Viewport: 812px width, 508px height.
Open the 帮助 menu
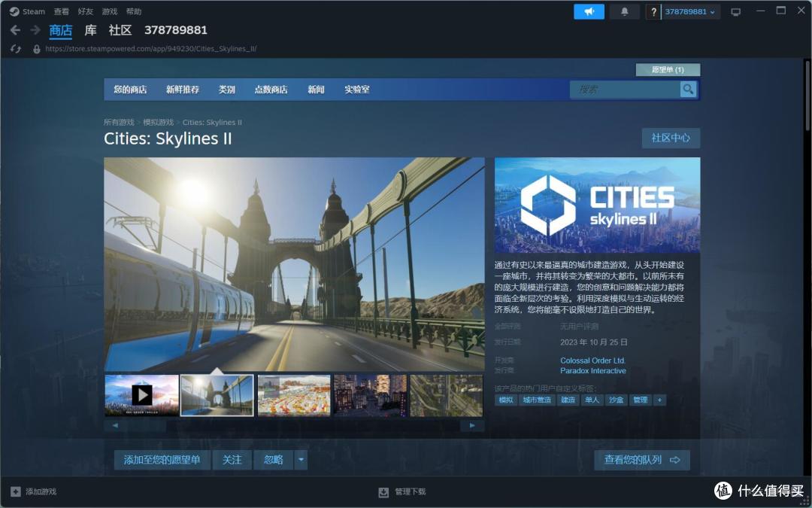click(x=134, y=11)
